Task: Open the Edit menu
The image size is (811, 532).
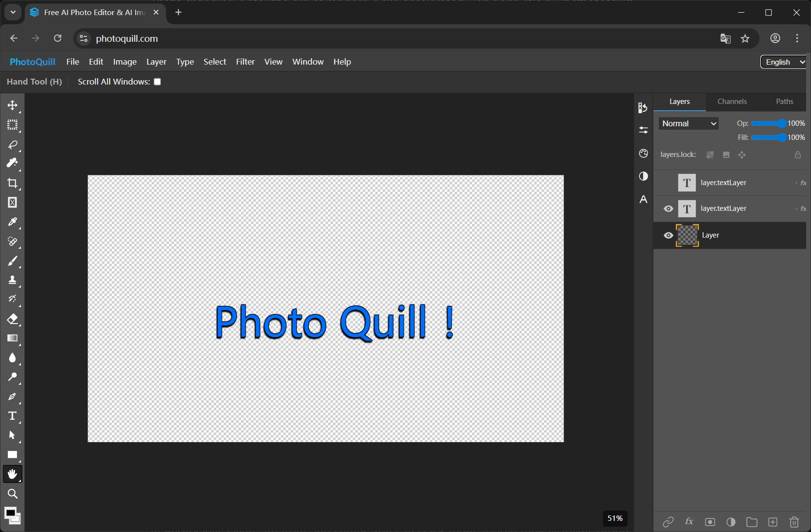Action: [96, 62]
